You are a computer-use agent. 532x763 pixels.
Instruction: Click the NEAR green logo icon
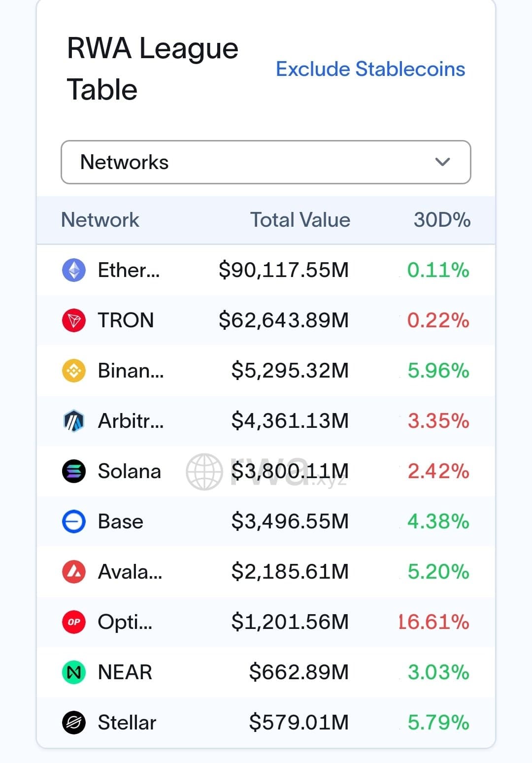click(x=74, y=672)
